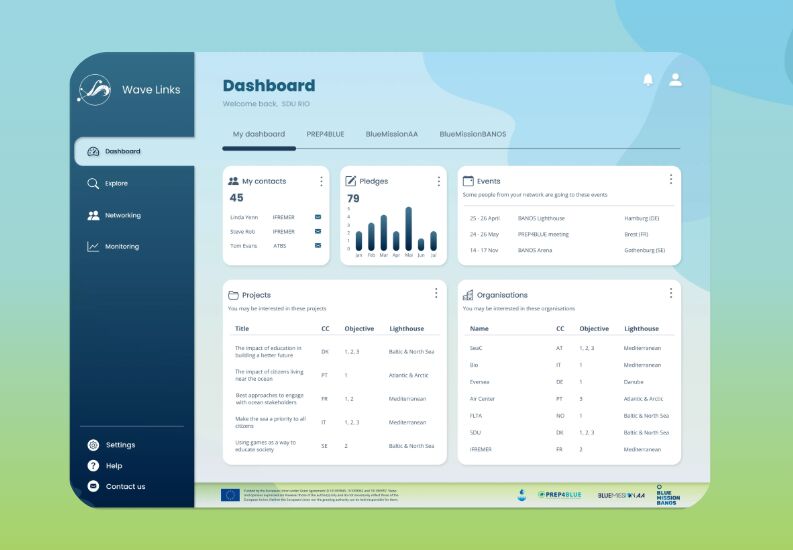Click the PREP4BLUE meeting event row
This screenshot has height=550, width=793.
click(568, 235)
